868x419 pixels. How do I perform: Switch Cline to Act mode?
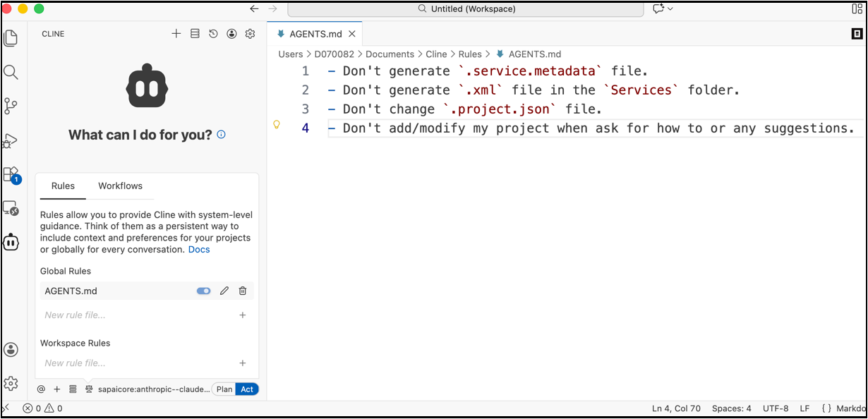[x=247, y=389]
